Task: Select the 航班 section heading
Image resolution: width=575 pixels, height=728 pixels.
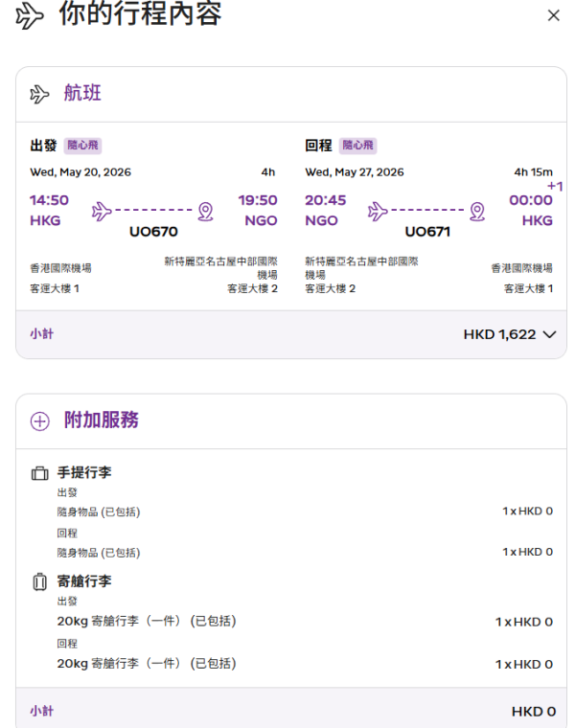Action: point(82,94)
